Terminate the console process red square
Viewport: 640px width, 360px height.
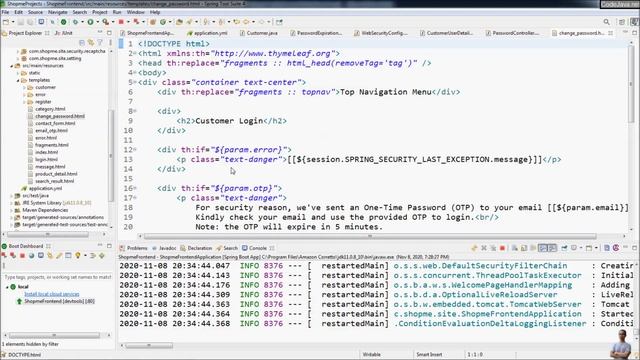point(502,248)
